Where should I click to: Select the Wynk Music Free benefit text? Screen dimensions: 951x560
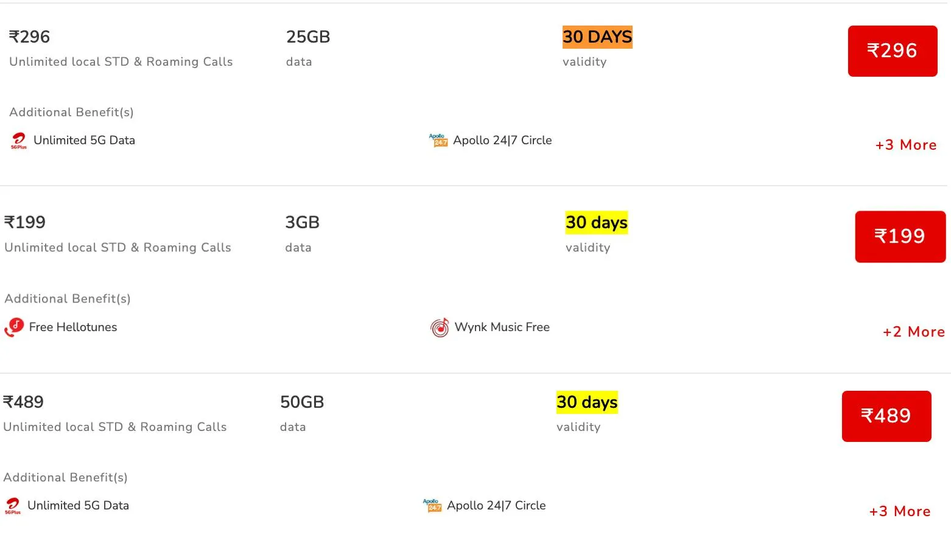pos(502,327)
